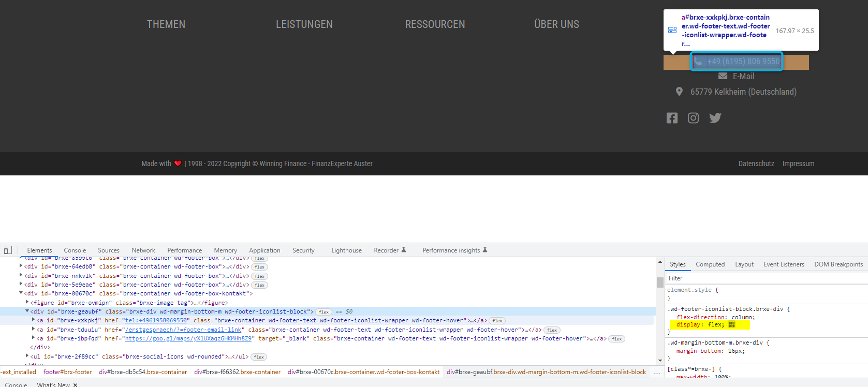Open the Security panel tab
868x387 pixels.
point(303,250)
